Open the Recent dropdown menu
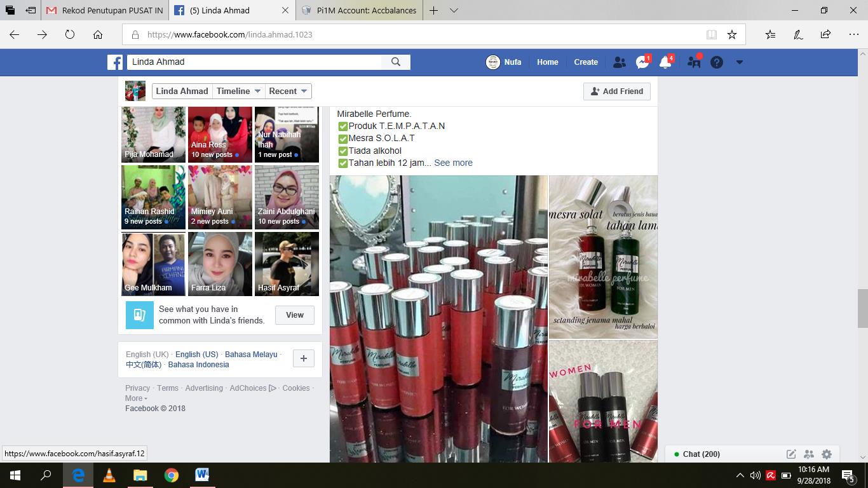 288,91
